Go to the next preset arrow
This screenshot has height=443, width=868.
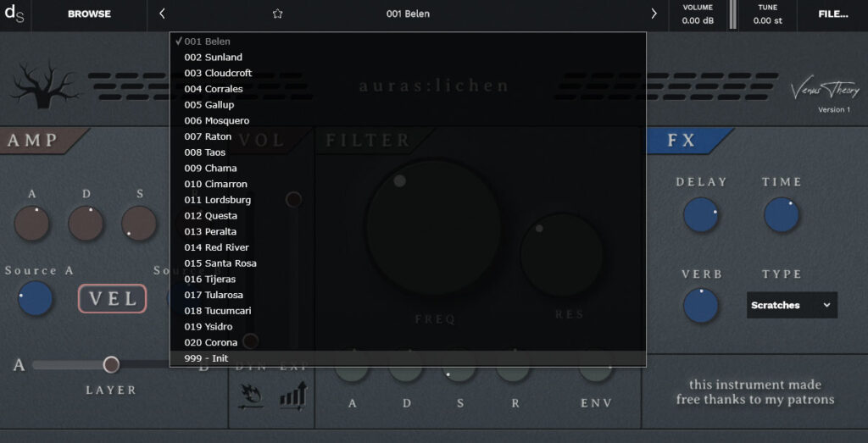coord(654,14)
